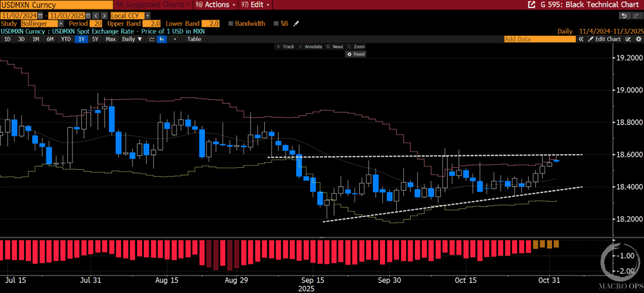Open the start date calendar picker
The image size is (644, 293).
tap(40, 14)
